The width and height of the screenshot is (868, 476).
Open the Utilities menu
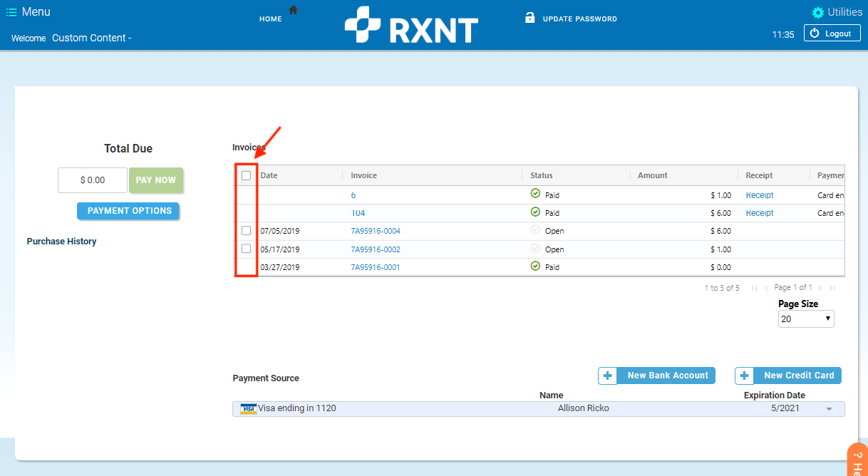coord(844,12)
